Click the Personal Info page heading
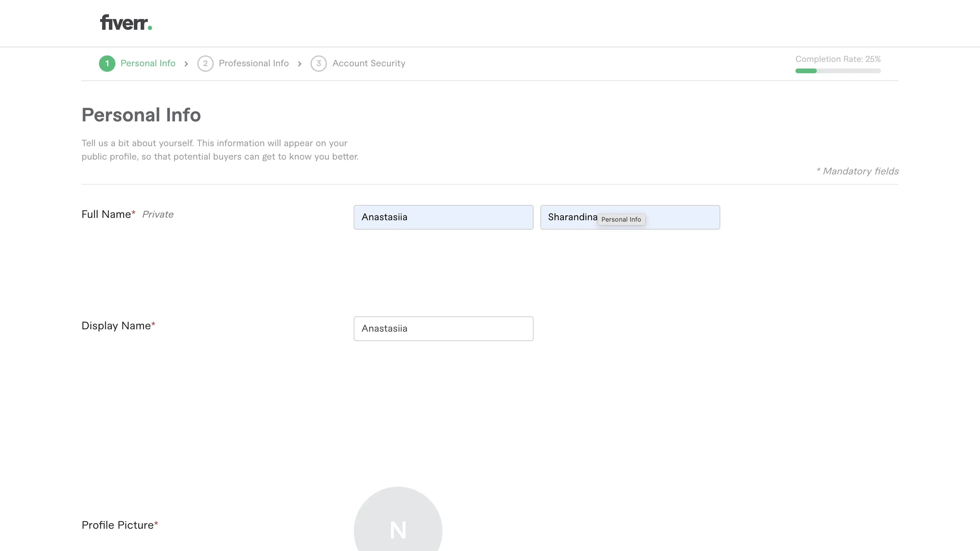The image size is (980, 551). (141, 115)
